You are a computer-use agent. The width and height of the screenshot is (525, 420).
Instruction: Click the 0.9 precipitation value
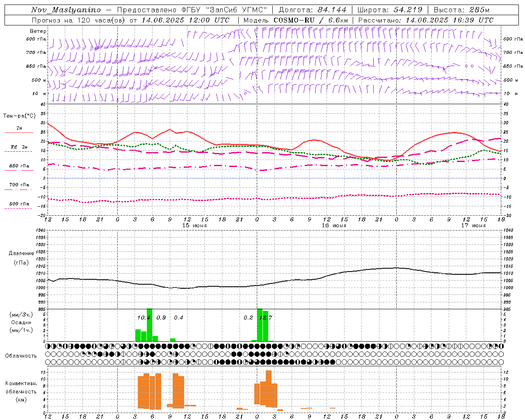click(161, 318)
